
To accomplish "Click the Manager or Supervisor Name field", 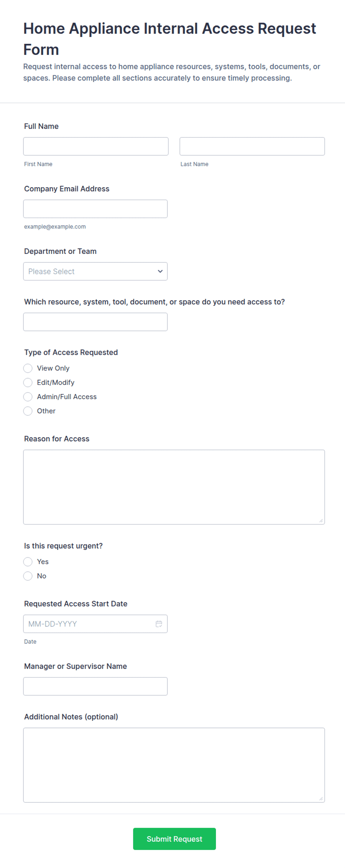I will pyautogui.click(x=95, y=686).
